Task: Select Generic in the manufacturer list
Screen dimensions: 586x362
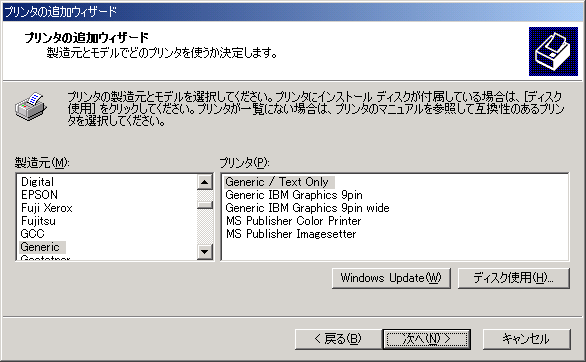Action: click(42, 247)
